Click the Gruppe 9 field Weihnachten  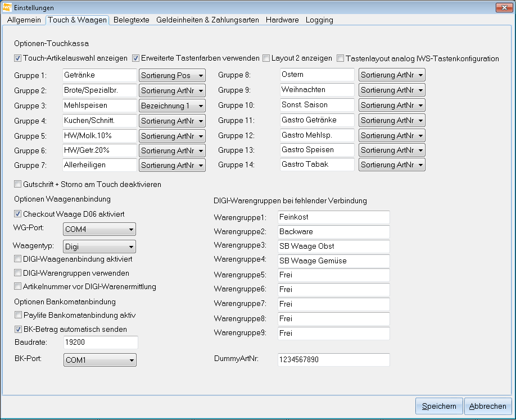coord(317,89)
